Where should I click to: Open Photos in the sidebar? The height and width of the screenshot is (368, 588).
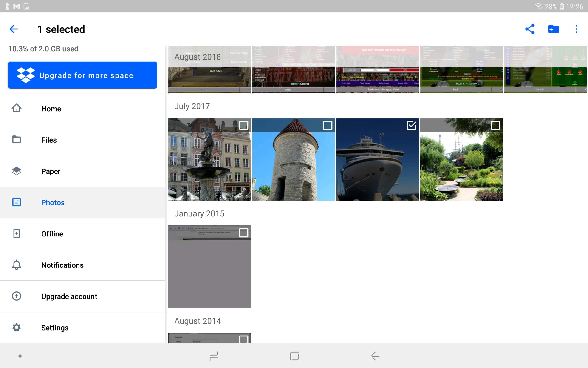click(83, 202)
